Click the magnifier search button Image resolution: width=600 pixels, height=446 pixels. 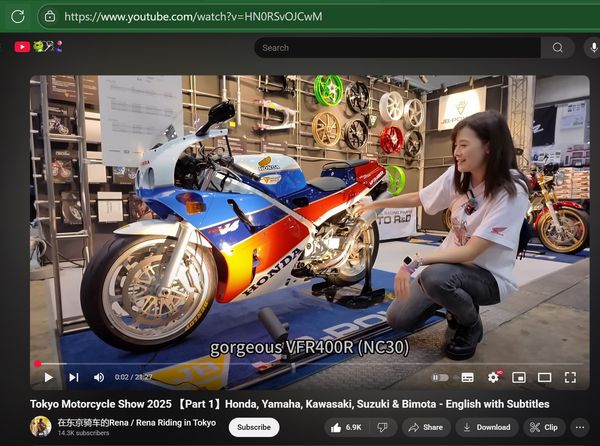558,48
